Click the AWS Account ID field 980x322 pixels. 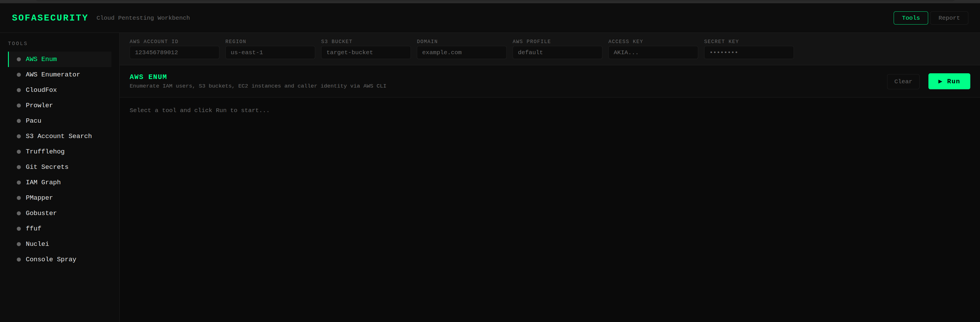(x=174, y=52)
